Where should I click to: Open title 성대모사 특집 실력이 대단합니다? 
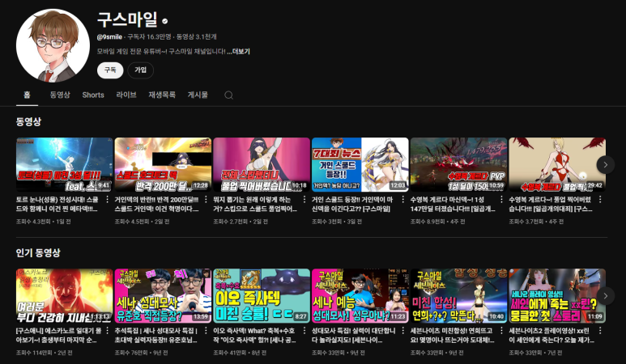(354, 336)
